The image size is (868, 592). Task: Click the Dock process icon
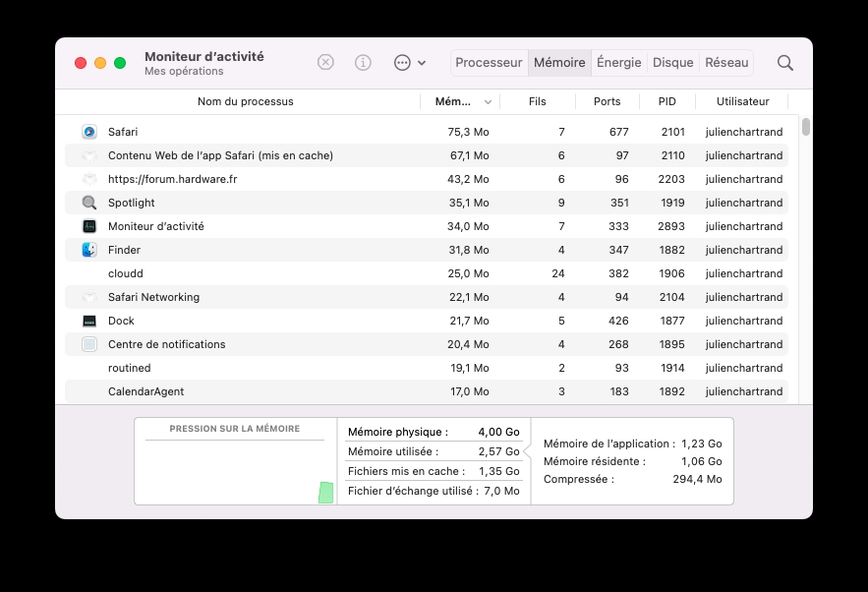point(89,321)
